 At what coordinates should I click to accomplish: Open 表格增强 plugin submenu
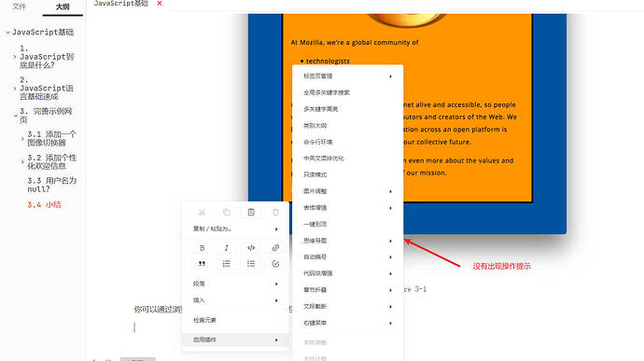pos(347,208)
